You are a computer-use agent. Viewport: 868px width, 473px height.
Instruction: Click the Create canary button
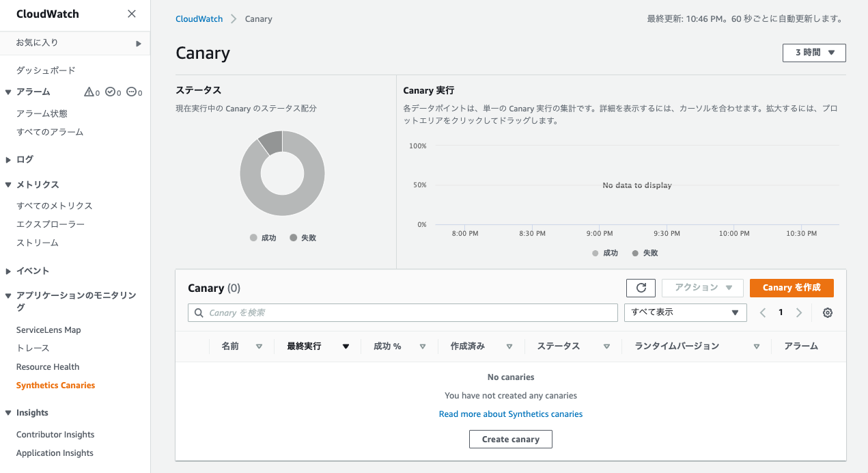click(511, 439)
